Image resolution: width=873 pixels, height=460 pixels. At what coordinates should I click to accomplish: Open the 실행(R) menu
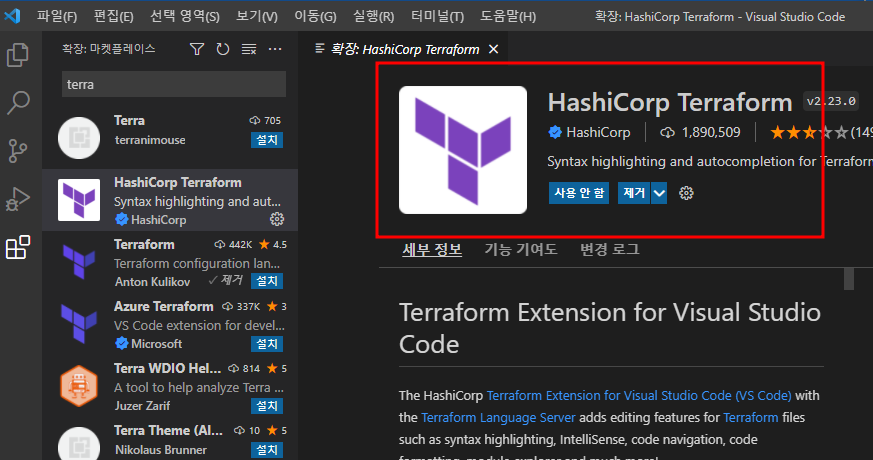(374, 16)
